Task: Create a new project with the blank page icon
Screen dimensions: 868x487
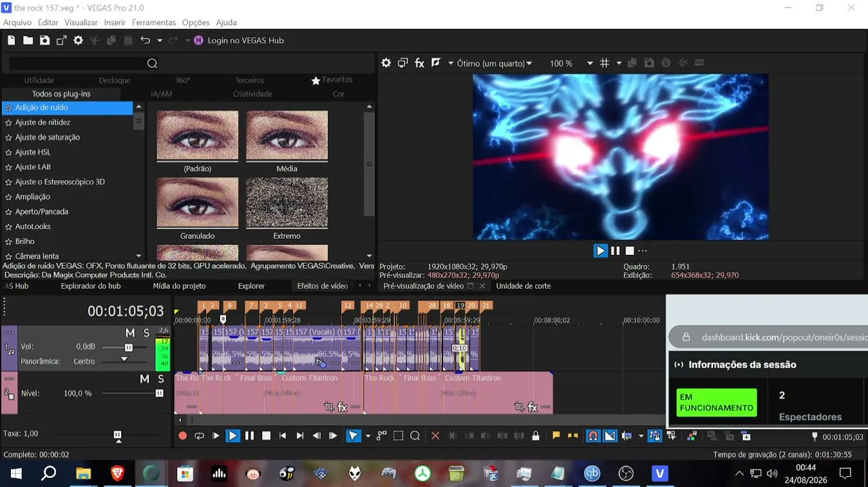Action: [x=12, y=41]
